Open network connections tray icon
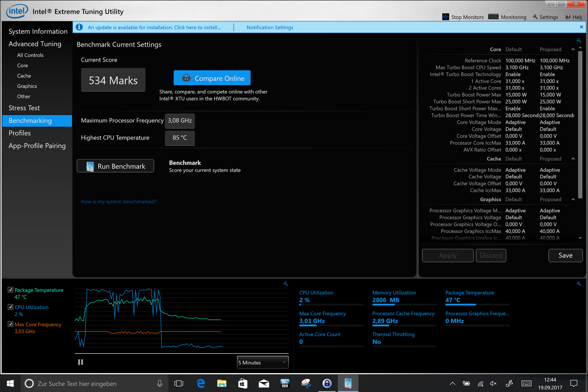Image resolution: width=588 pixels, height=392 pixels. (x=480, y=384)
